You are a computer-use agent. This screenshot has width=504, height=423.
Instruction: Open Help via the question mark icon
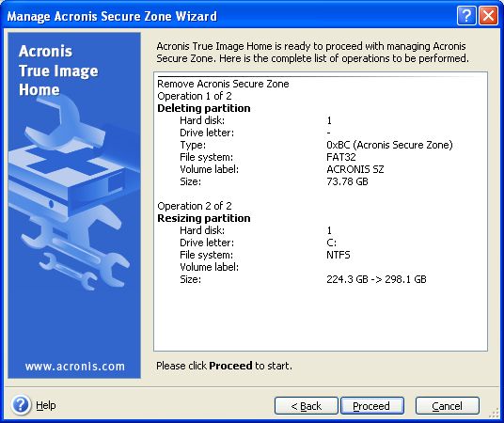(21, 405)
